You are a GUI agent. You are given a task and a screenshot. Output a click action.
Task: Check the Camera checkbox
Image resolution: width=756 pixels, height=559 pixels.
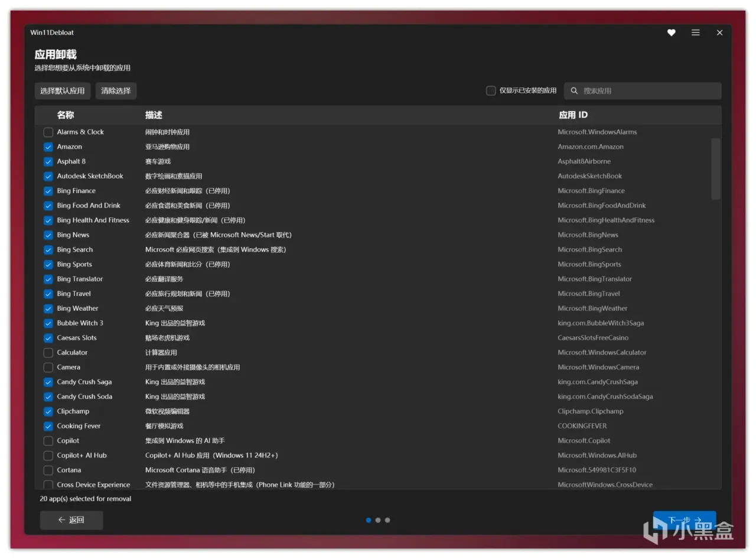click(48, 368)
